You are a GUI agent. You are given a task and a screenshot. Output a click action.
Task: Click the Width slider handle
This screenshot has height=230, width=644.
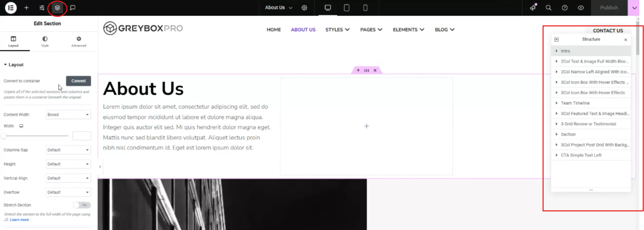tap(4, 136)
